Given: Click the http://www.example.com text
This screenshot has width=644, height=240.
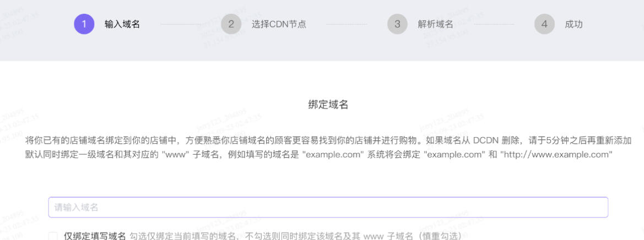Looking at the screenshot, I should pyautogui.click(x=556, y=155).
